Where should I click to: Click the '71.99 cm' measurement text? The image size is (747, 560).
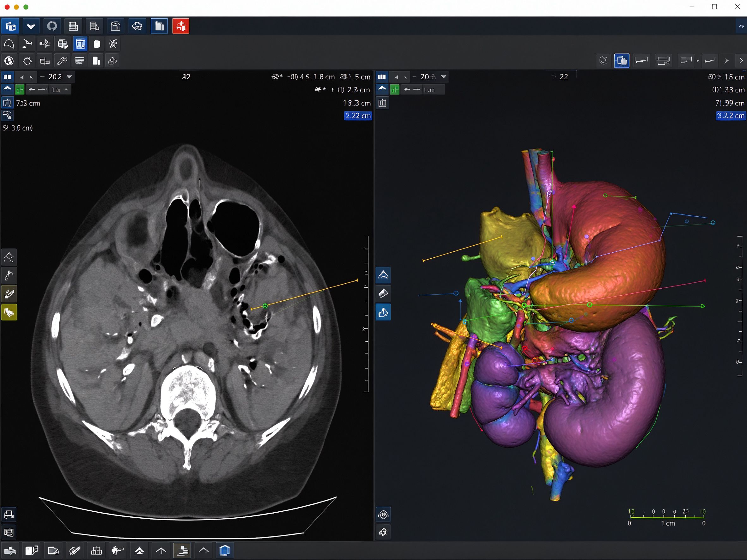point(730,103)
